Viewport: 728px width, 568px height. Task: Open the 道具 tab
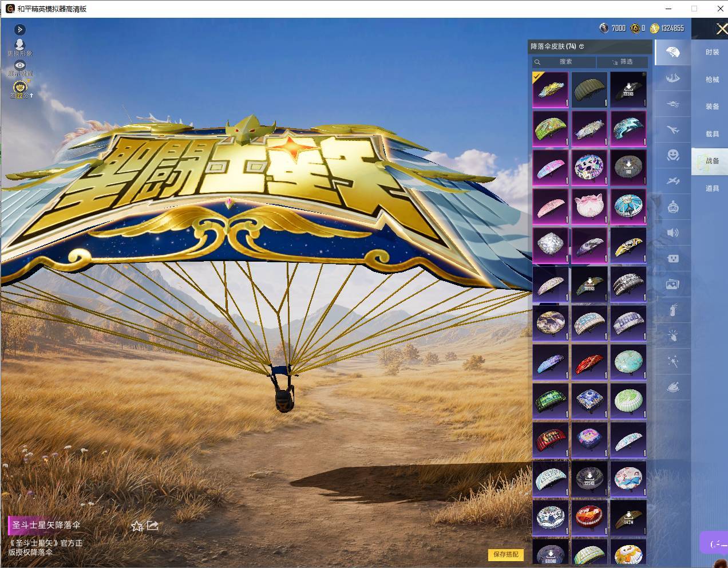click(x=712, y=188)
